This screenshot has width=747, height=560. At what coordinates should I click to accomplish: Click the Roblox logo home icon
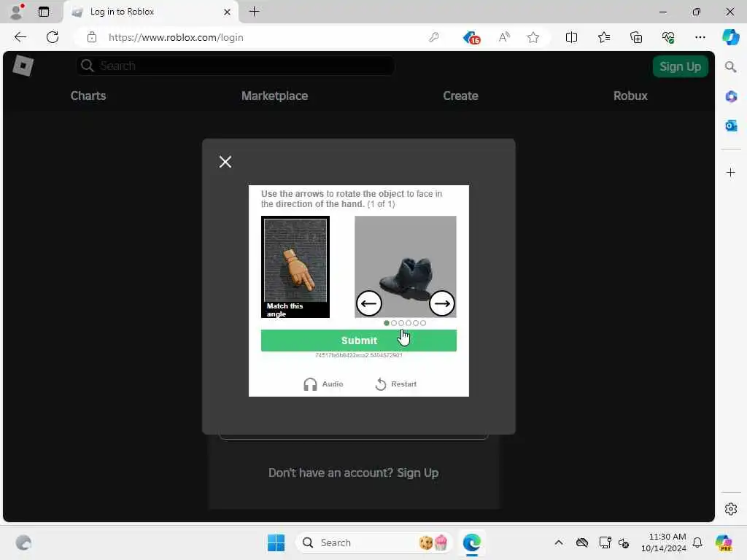point(23,66)
